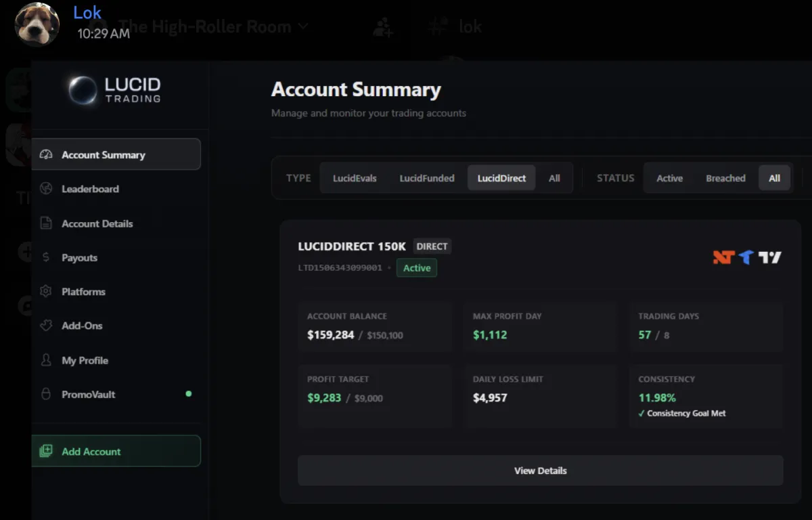Image resolution: width=812 pixels, height=520 pixels.
Task: Filter type by LucidFunded
Action: pos(427,178)
